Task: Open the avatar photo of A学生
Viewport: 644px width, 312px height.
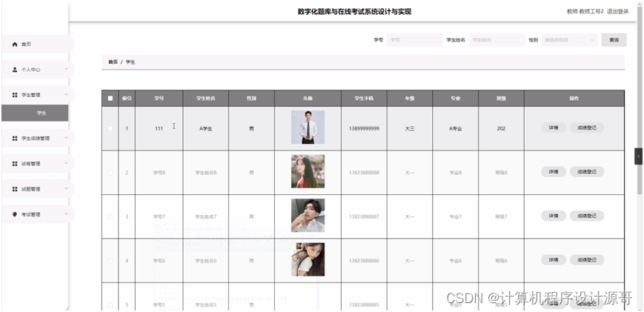Action: pos(308,127)
